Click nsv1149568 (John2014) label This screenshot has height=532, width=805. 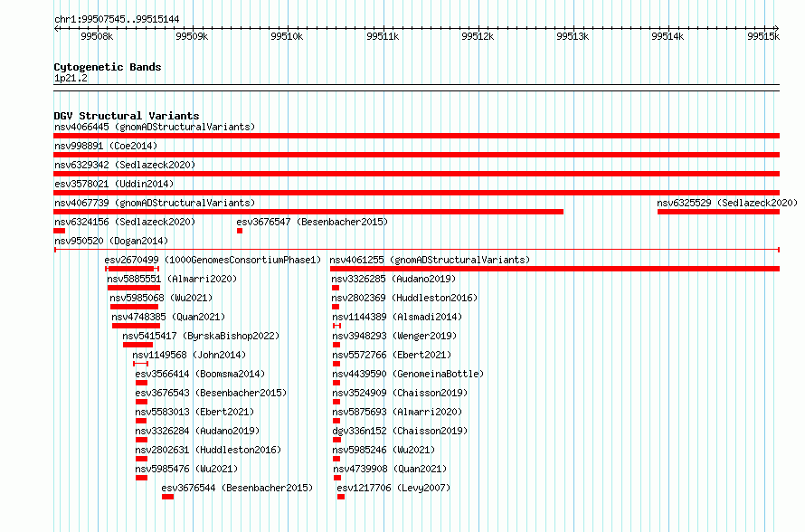pyautogui.click(x=189, y=355)
